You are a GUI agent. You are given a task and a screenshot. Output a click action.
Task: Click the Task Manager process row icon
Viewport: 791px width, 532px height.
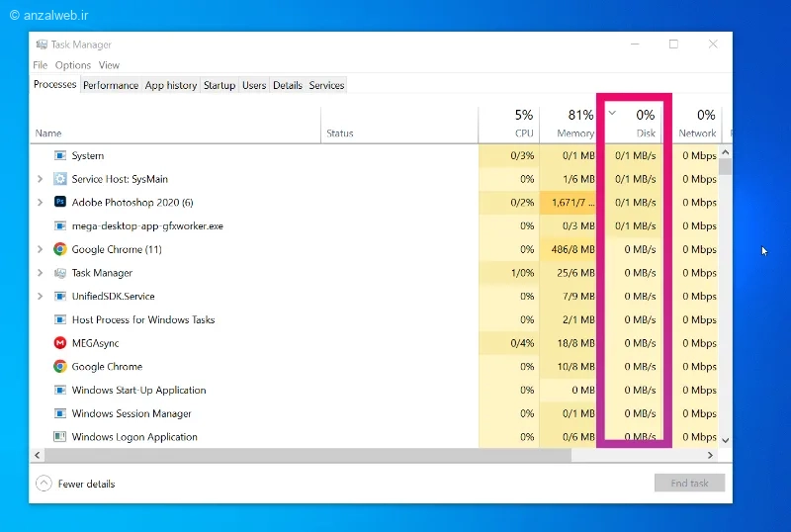click(60, 273)
